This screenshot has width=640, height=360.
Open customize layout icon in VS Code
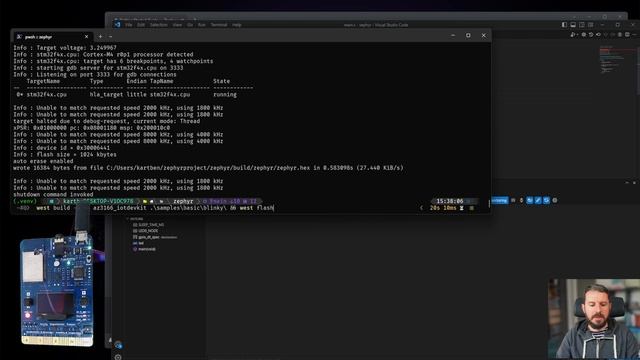[x=591, y=25]
